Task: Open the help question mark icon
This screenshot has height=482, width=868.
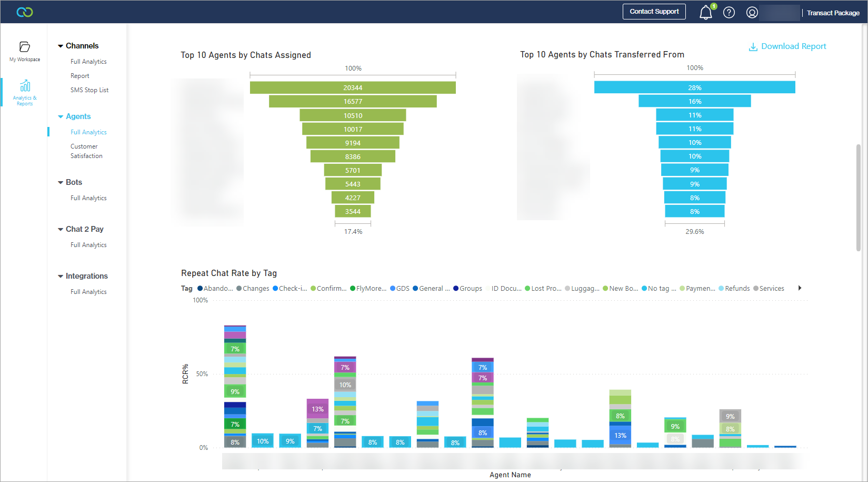Action: click(x=729, y=13)
